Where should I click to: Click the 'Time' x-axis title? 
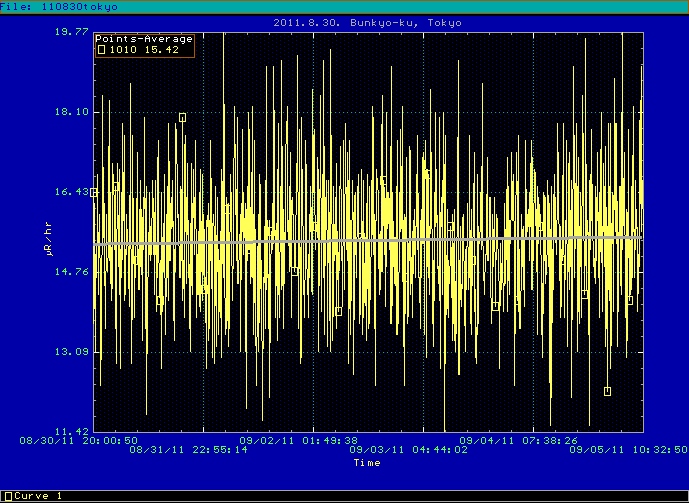(367, 462)
